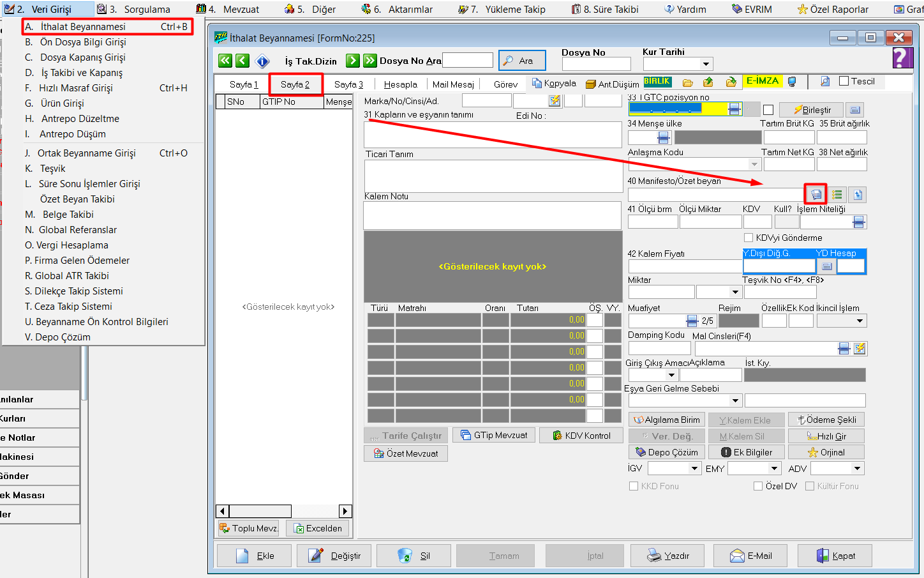This screenshot has height=578, width=924.
Task: Open the İGV dropdown list
Action: pyautogui.click(x=695, y=468)
